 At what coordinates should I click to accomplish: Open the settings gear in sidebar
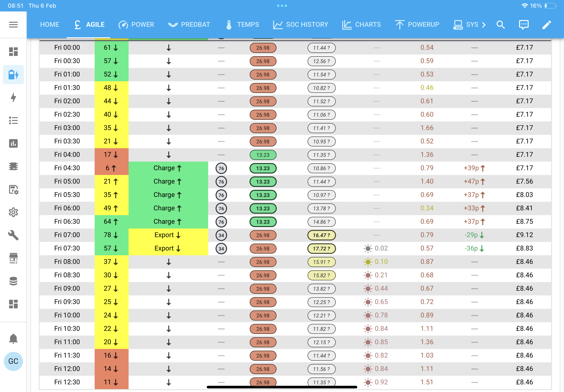(13, 212)
